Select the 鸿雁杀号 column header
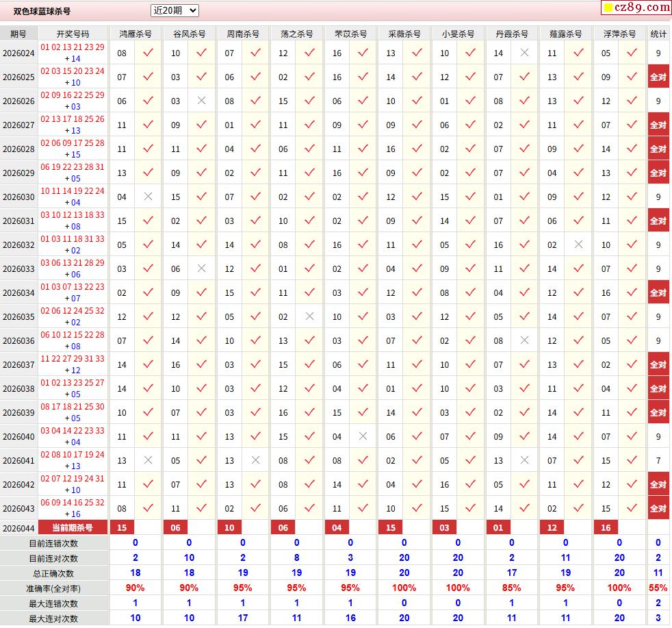Screen dimensions: 672x628 135,34
